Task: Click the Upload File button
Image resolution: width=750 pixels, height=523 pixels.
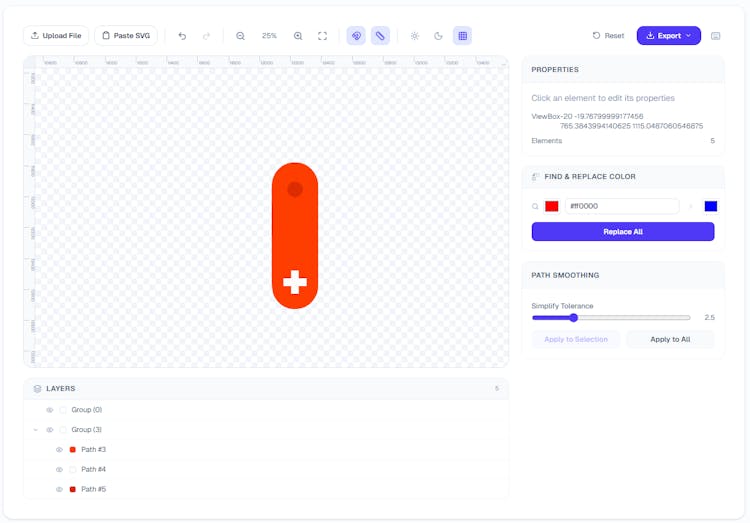Action: click(x=56, y=36)
